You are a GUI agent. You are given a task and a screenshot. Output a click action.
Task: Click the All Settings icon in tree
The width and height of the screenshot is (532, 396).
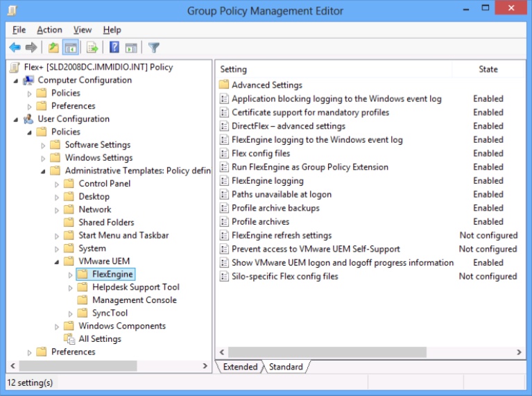coord(69,338)
